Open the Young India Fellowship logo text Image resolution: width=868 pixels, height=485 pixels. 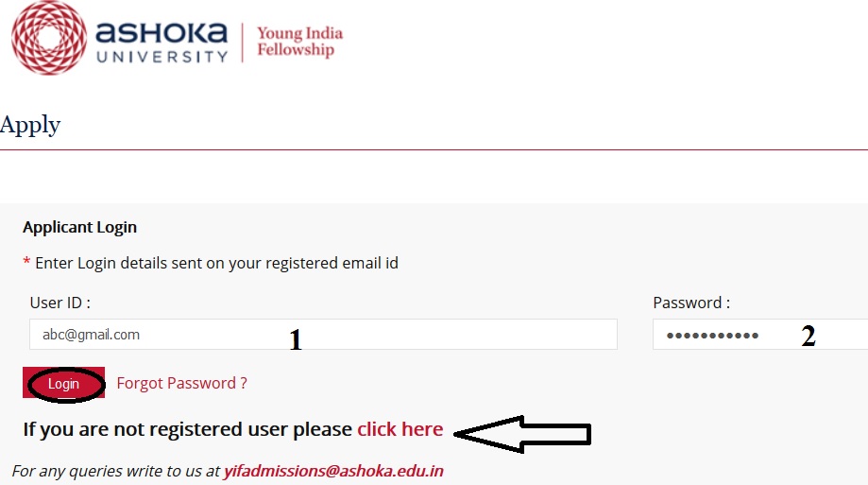[x=299, y=42]
